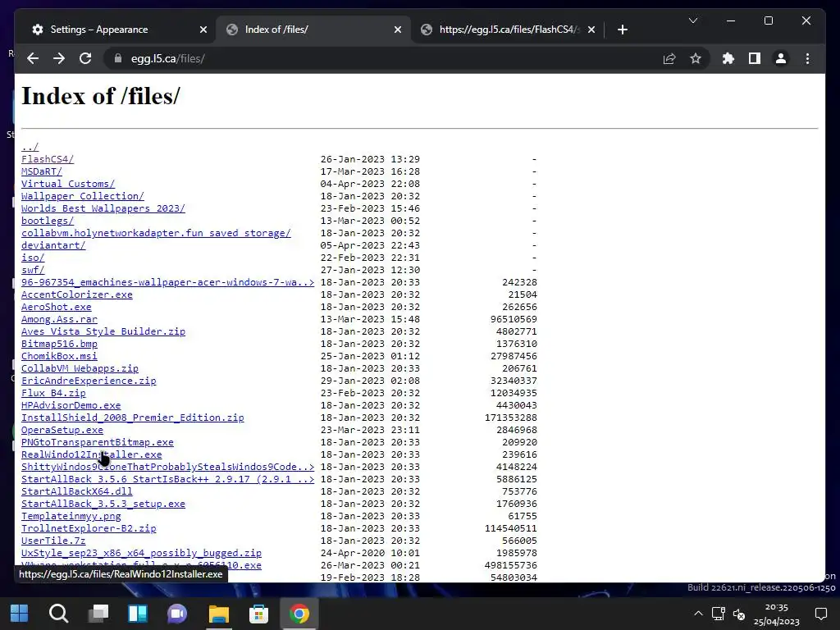Open the notifications icon in the tray
840x630 pixels.
(820, 614)
